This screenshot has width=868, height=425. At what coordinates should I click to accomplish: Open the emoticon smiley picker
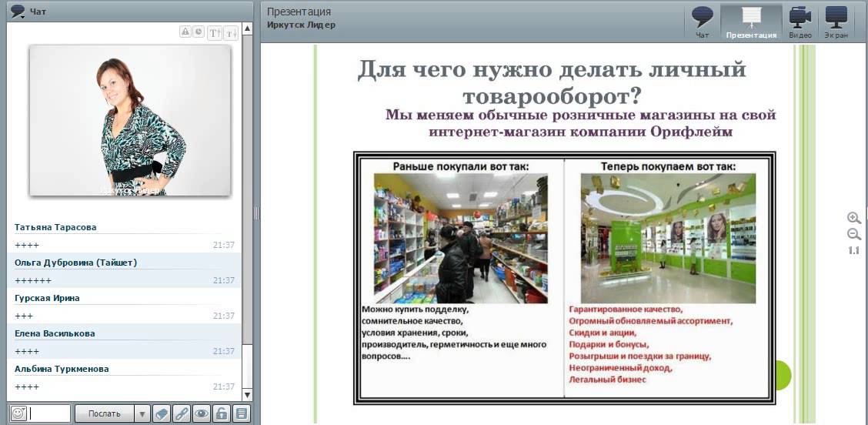tap(18, 413)
